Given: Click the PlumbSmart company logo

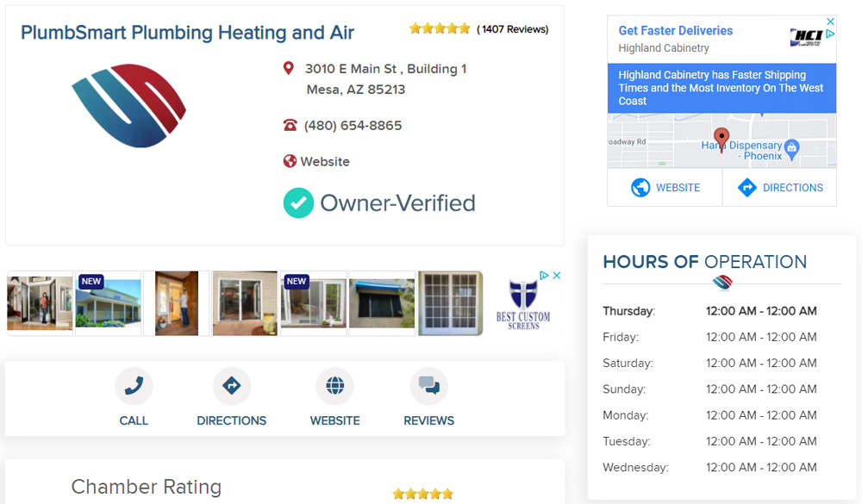Looking at the screenshot, I should 129,105.
